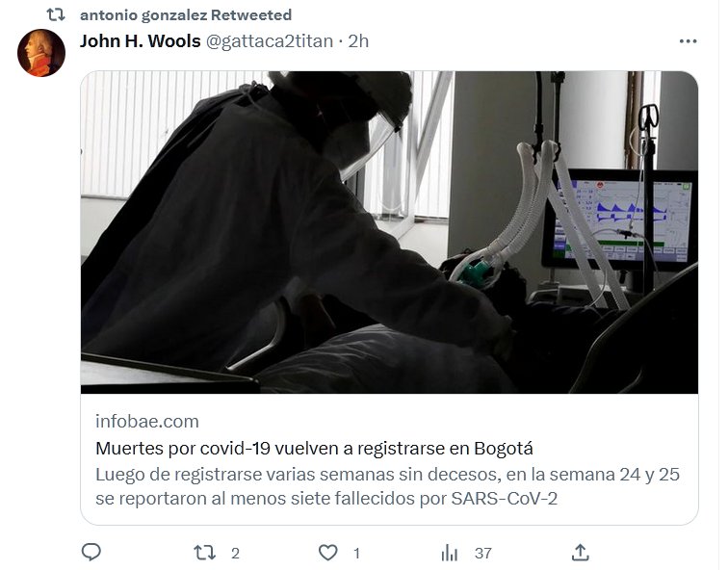Open the @gattaca2titan handle
728x570 pixels.
[270, 41]
